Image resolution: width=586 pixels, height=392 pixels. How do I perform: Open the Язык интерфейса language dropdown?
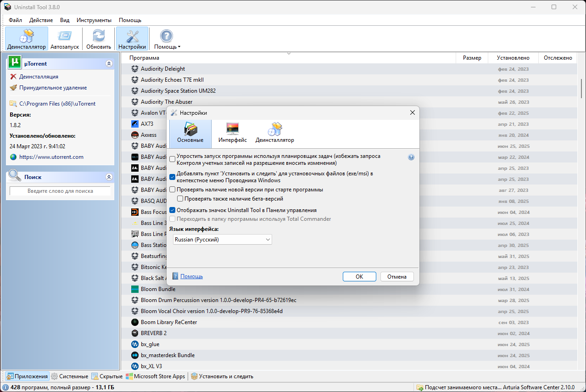(x=223, y=240)
